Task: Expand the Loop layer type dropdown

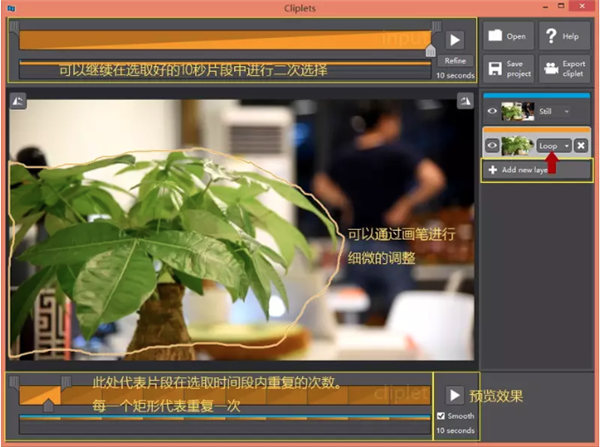Action: 566,145
